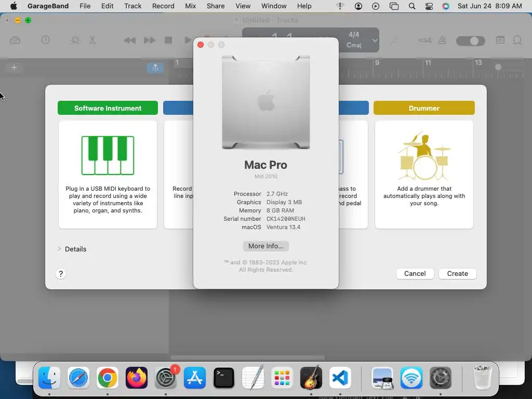This screenshot has height=399, width=532.
Task: Launch Safari from the Dock
Action: tap(78, 378)
